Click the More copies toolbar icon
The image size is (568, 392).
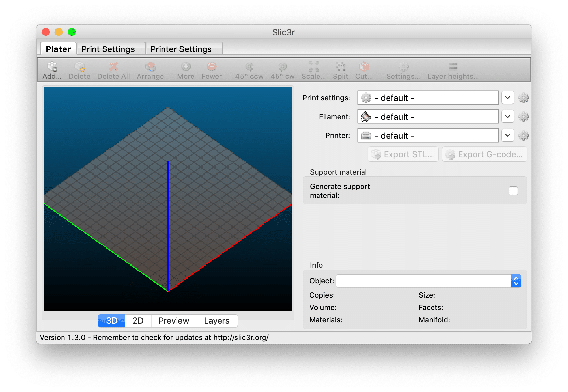186,67
